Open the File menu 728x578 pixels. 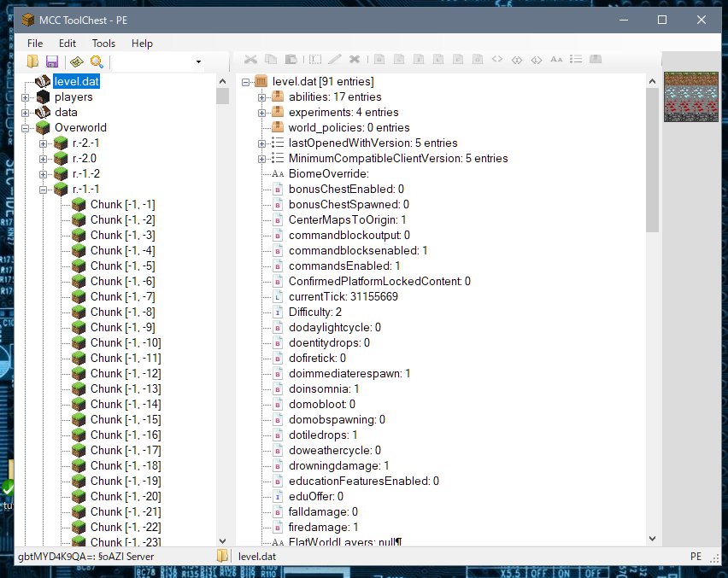pos(35,44)
